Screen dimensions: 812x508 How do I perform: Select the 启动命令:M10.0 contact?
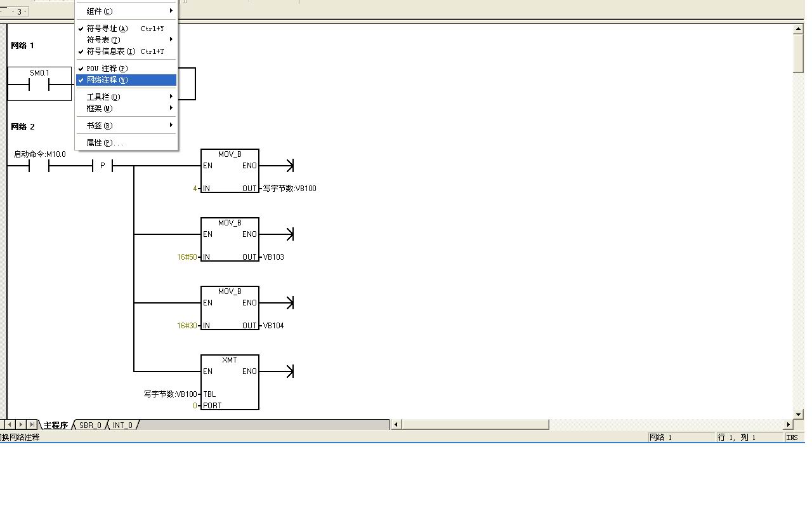[39, 166]
